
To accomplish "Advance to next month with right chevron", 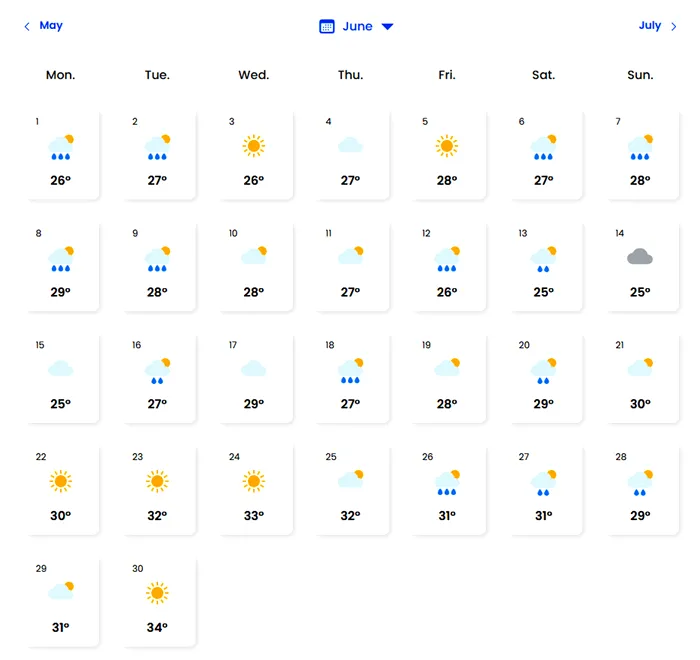I will pyautogui.click(x=674, y=27).
